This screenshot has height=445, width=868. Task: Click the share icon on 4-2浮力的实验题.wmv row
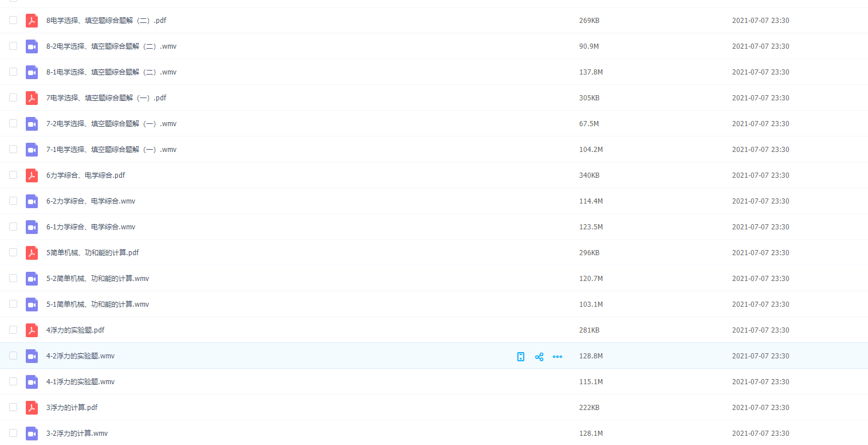(x=539, y=357)
